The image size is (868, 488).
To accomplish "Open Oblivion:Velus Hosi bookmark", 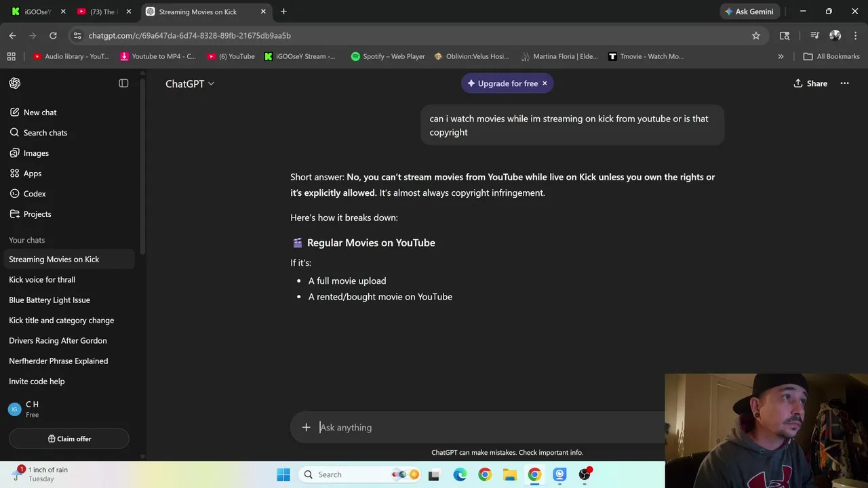I will (x=472, y=56).
